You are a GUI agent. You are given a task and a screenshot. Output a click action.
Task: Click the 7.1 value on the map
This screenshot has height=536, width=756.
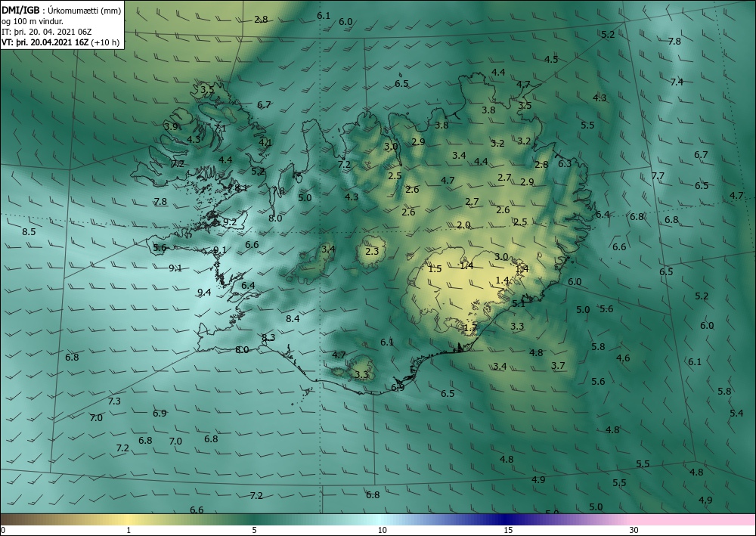[x=220, y=129]
